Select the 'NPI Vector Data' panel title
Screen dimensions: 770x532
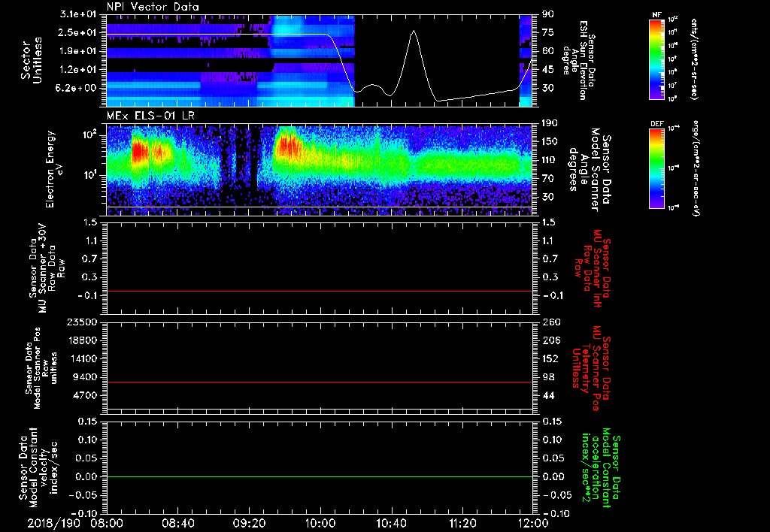pos(153,7)
